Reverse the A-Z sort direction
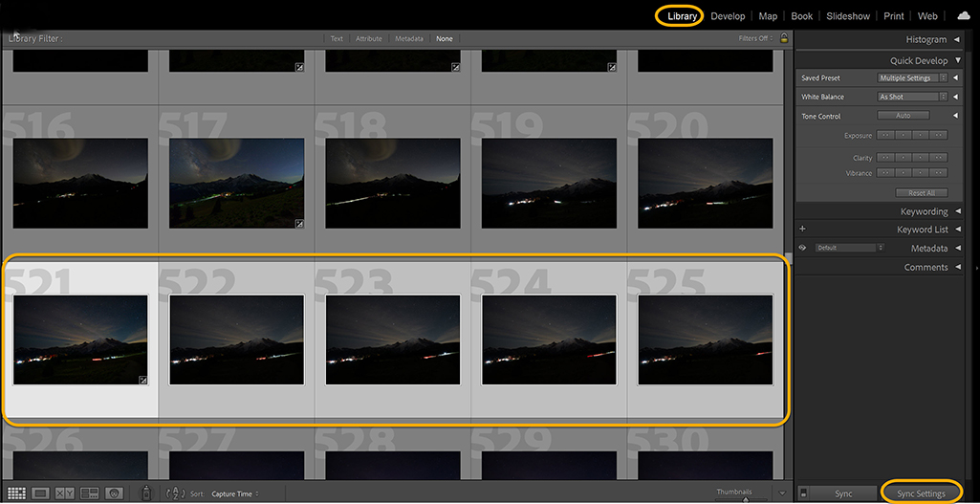The width and height of the screenshot is (980, 504). pyautogui.click(x=176, y=493)
